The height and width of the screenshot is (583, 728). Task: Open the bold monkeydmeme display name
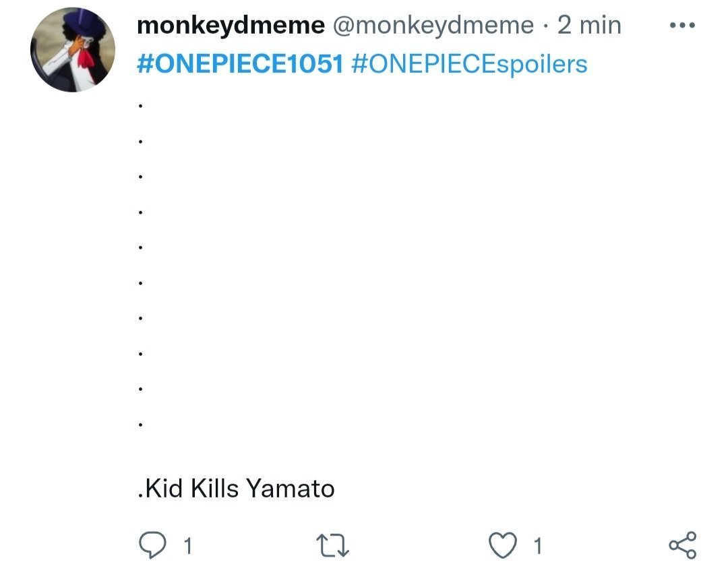point(231,25)
